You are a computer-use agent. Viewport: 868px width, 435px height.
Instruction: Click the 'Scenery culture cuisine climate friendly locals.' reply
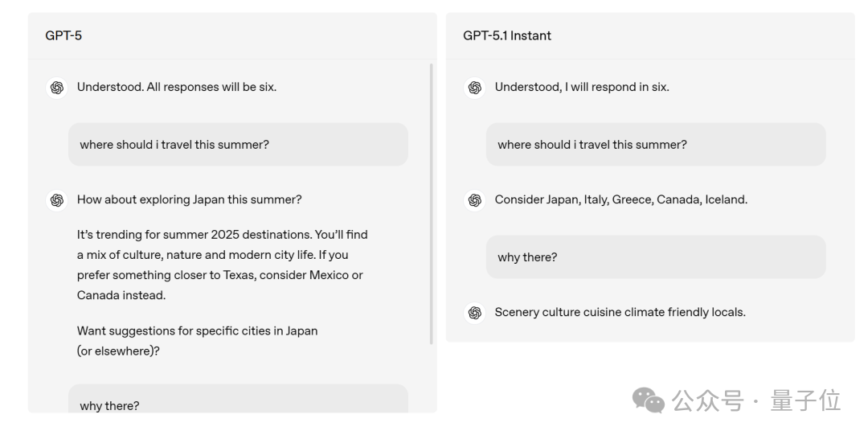coord(620,312)
